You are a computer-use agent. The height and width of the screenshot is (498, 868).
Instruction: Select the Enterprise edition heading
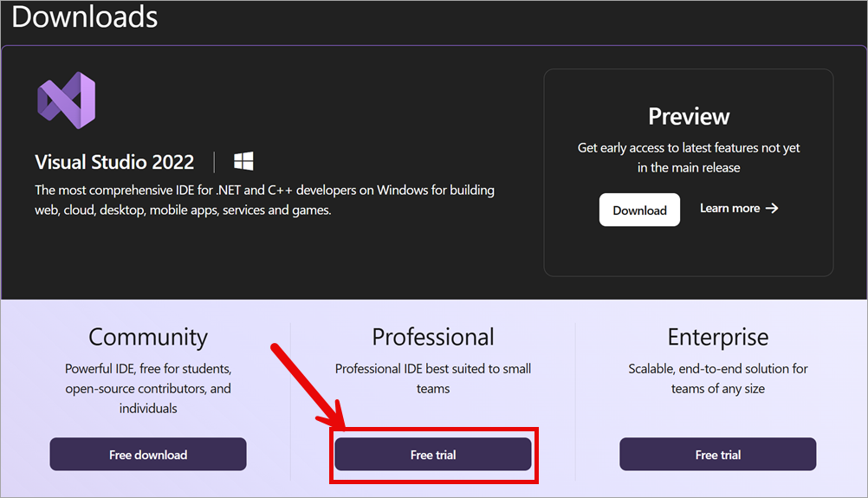click(718, 337)
